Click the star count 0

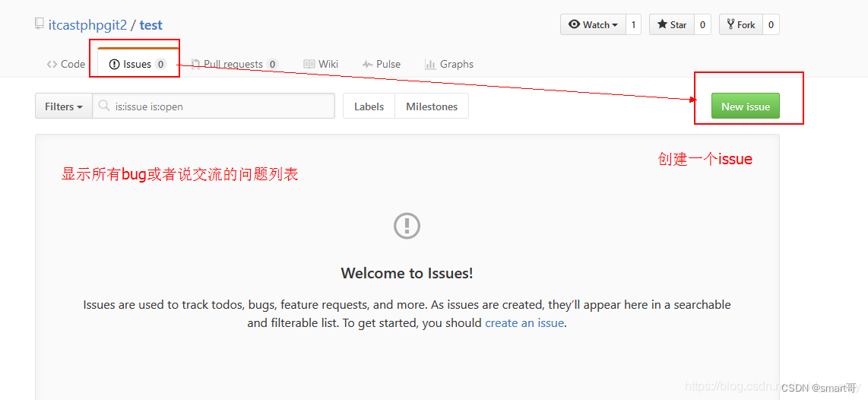pos(702,24)
